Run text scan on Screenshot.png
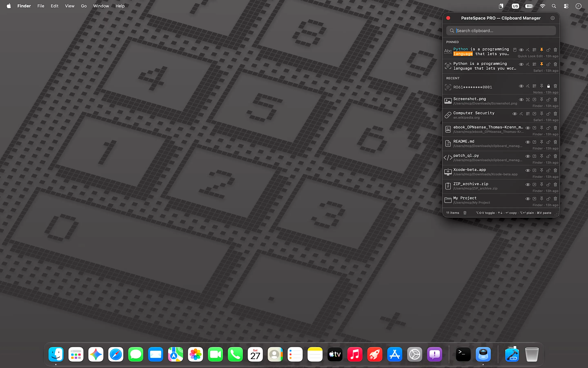The image size is (588, 368). (528, 100)
